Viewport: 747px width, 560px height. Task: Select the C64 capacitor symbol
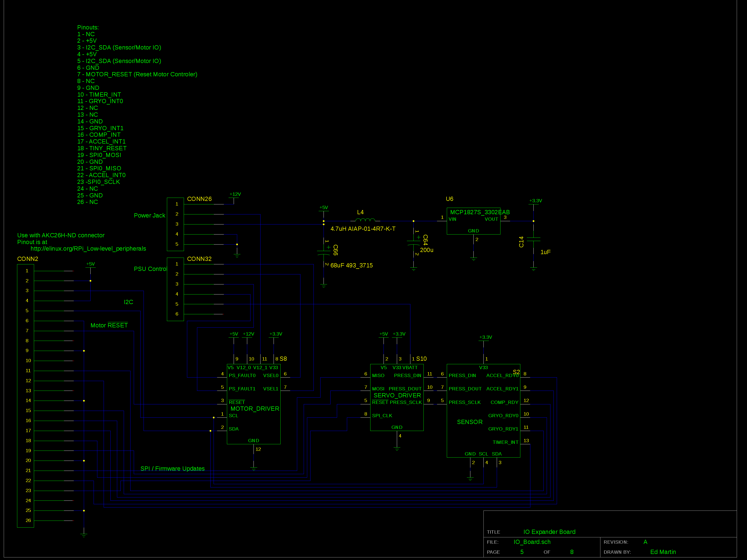click(x=413, y=243)
